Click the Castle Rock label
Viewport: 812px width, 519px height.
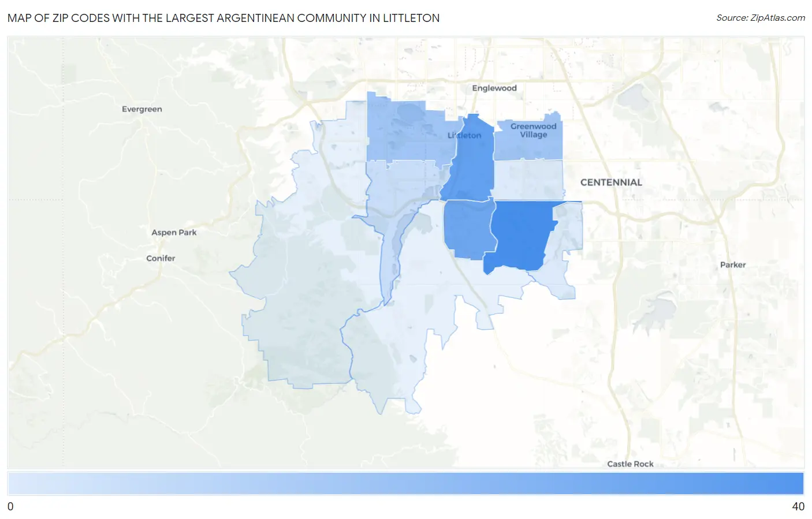click(630, 464)
